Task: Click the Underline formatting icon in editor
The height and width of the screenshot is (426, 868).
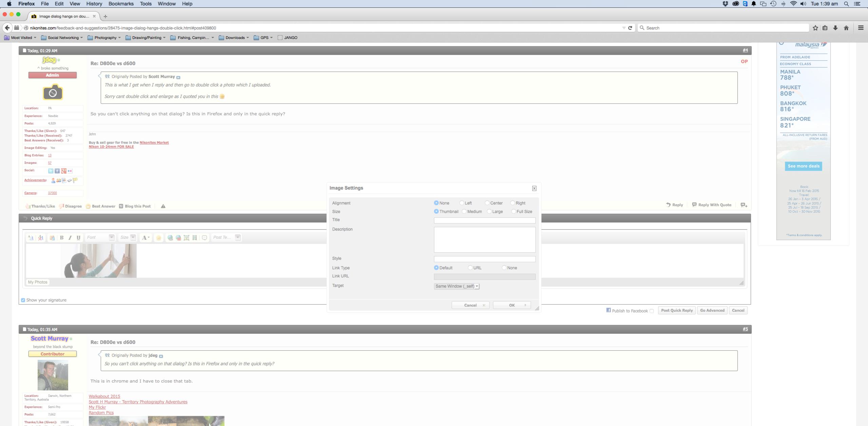Action: coord(78,238)
